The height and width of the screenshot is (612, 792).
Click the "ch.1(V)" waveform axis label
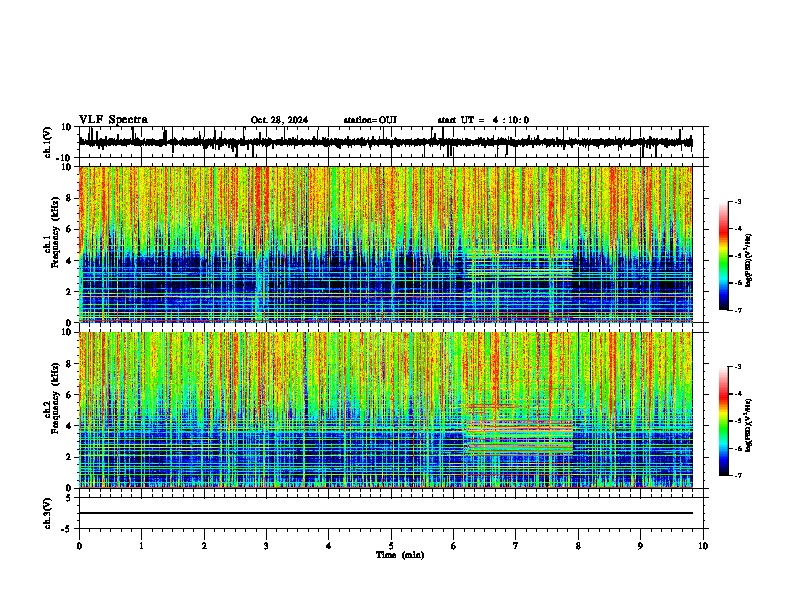[x=47, y=142]
